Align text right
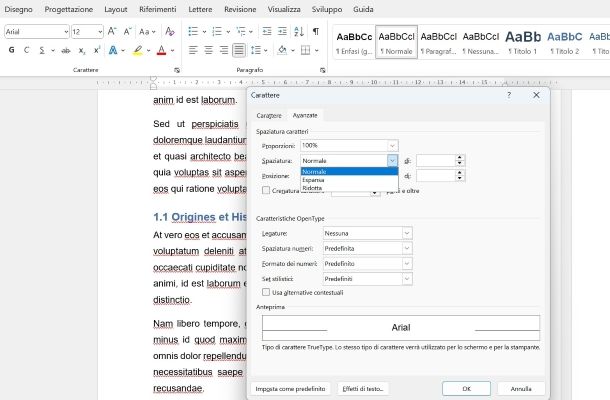The height and width of the screenshot is (400, 610). pyautogui.click(x=224, y=50)
